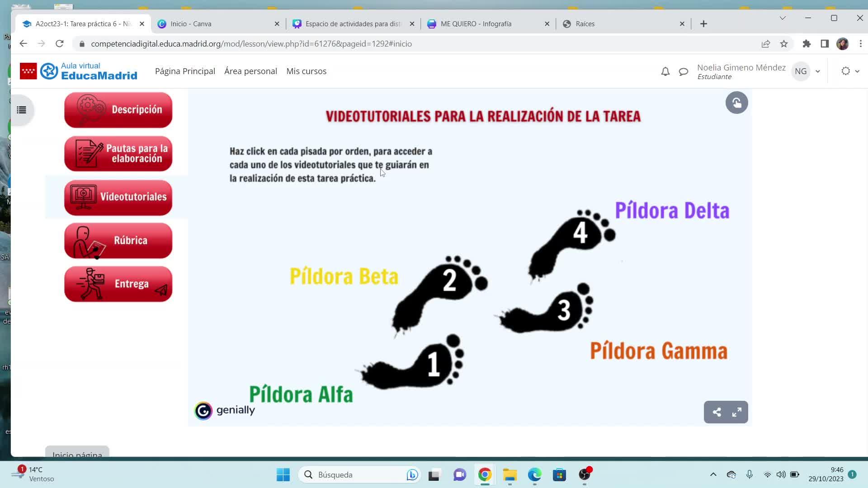This screenshot has width=868, height=488.
Task: Switch to the Inicio - Canva tab
Action: 191,24
